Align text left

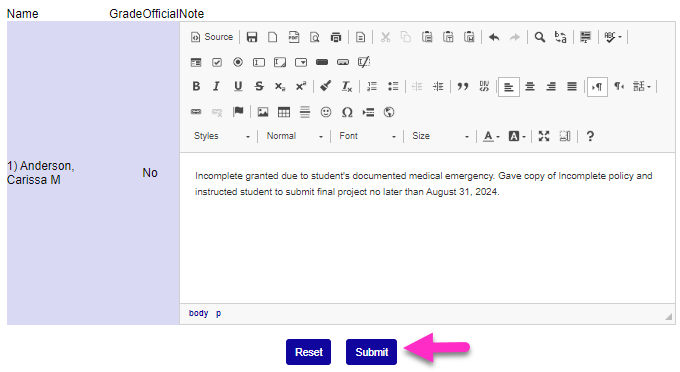509,87
